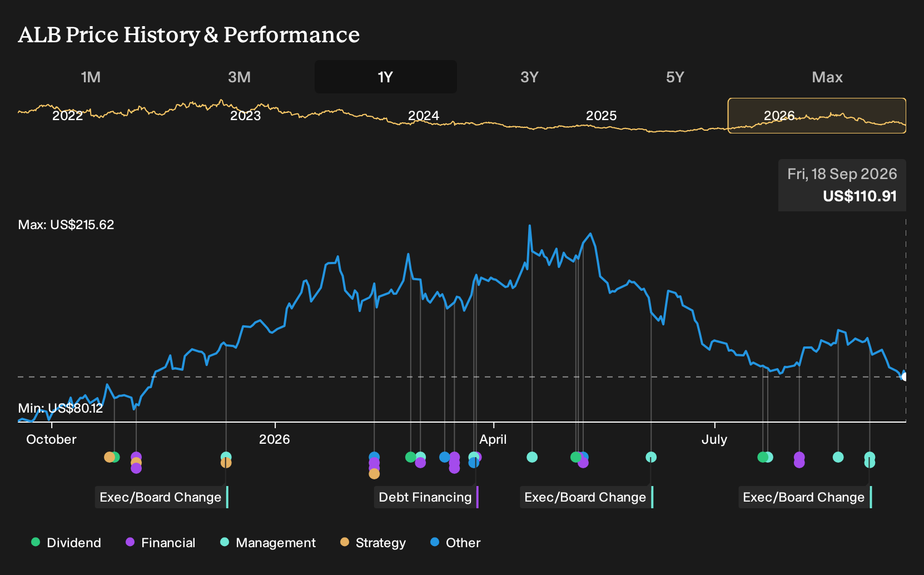This screenshot has height=575, width=924.
Task: Click the April axis label
Action: (493, 439)
